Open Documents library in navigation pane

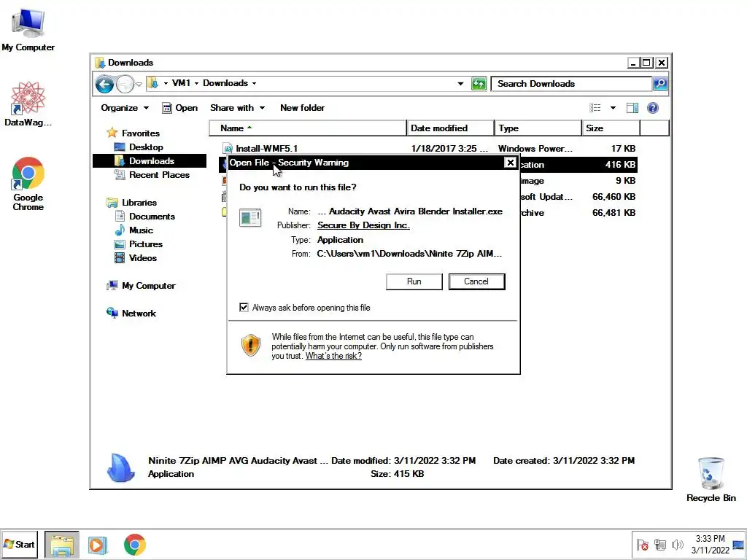[152, 216]
